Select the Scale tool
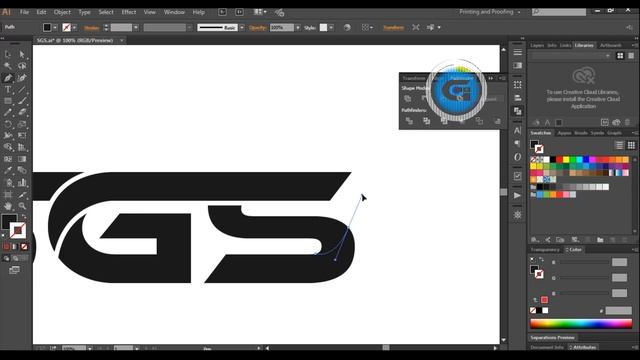The width and height of the screenshot is (640, 360). click(22, 124)
